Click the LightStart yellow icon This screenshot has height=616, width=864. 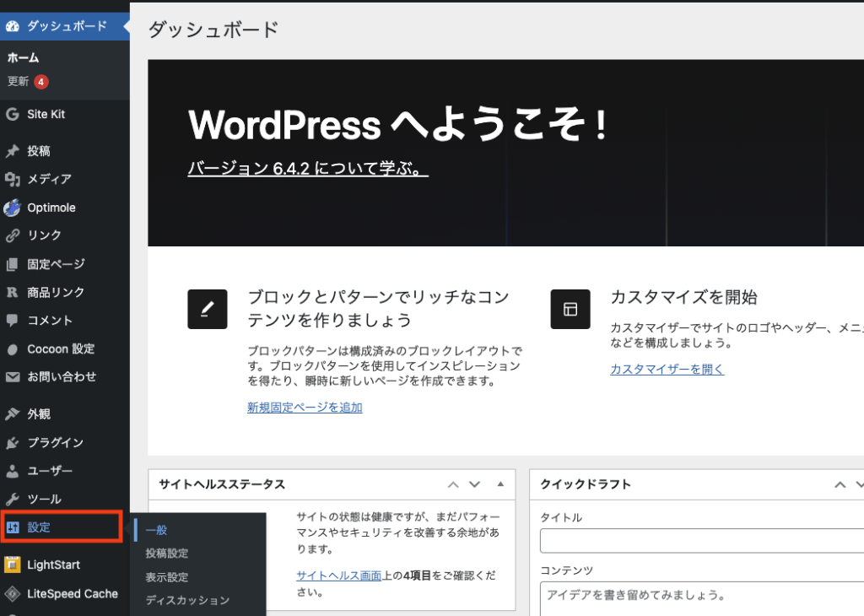pos(12,565)
